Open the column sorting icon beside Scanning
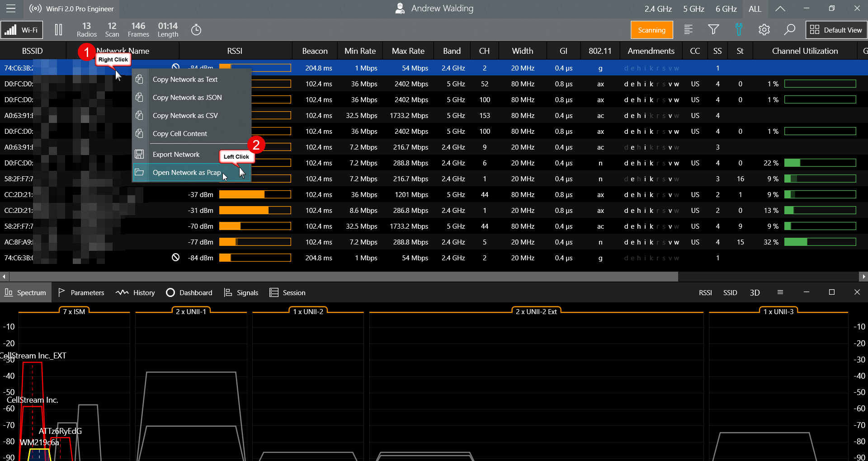The height and width of the screenshot is (461, 868). pos(688,29)
